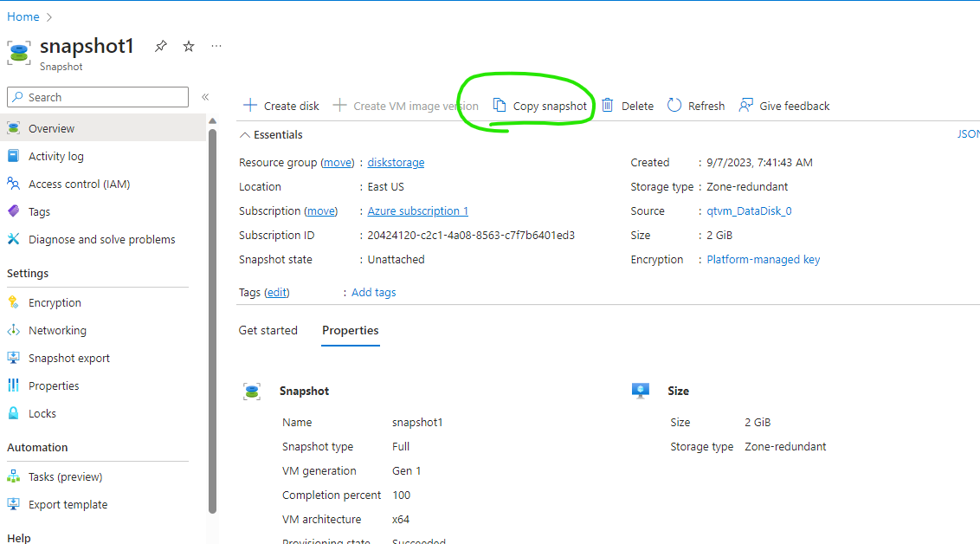Click the Completion percent value 100

click(401, 495)
